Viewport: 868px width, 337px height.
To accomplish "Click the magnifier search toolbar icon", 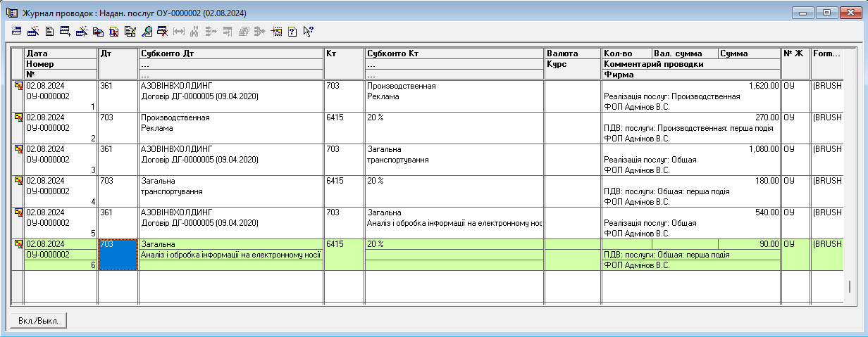I will tap(147, 31).
